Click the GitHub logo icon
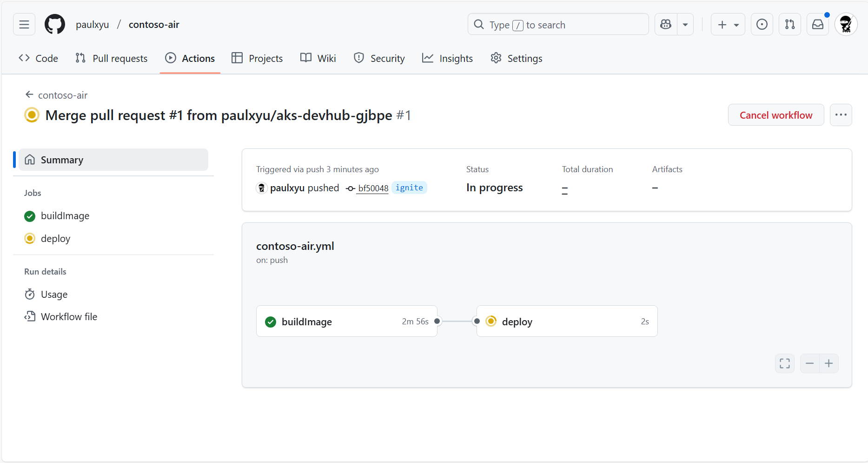 point(54,24)
